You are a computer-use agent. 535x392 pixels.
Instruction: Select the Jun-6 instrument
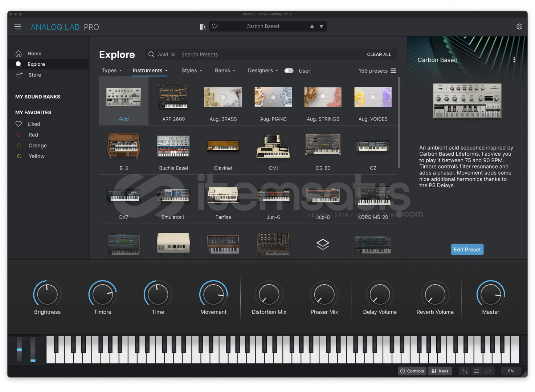[273, 200]
